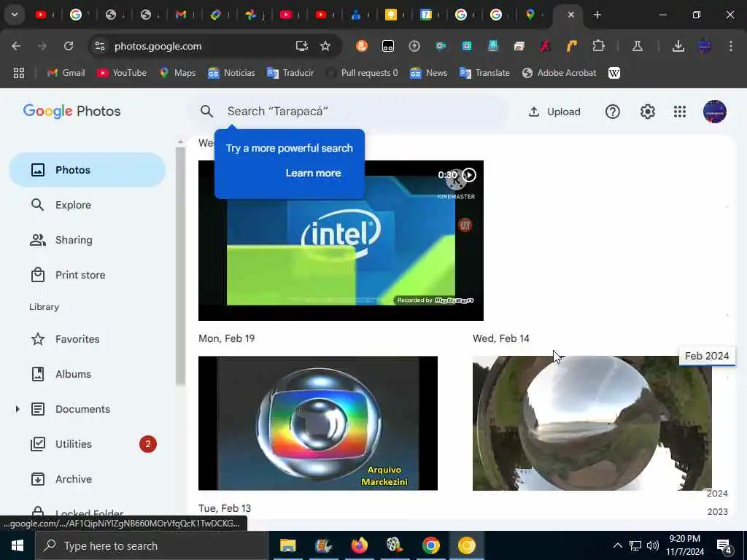Open Utilities with 2 notifications
The height and width of the screenshot is (560, 747).
click(88, 444)
